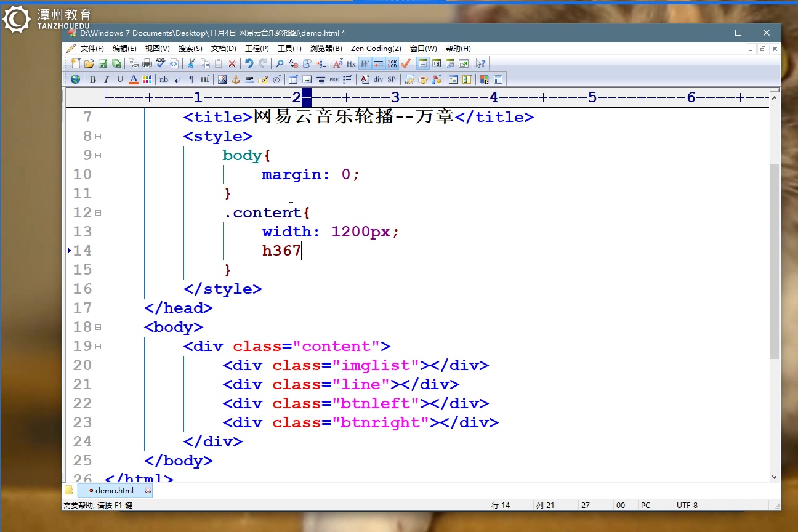The width and height of the screenshot is (798, 532).
Task: Open the colored objects dropdown icon
Action: click(437, 79)
